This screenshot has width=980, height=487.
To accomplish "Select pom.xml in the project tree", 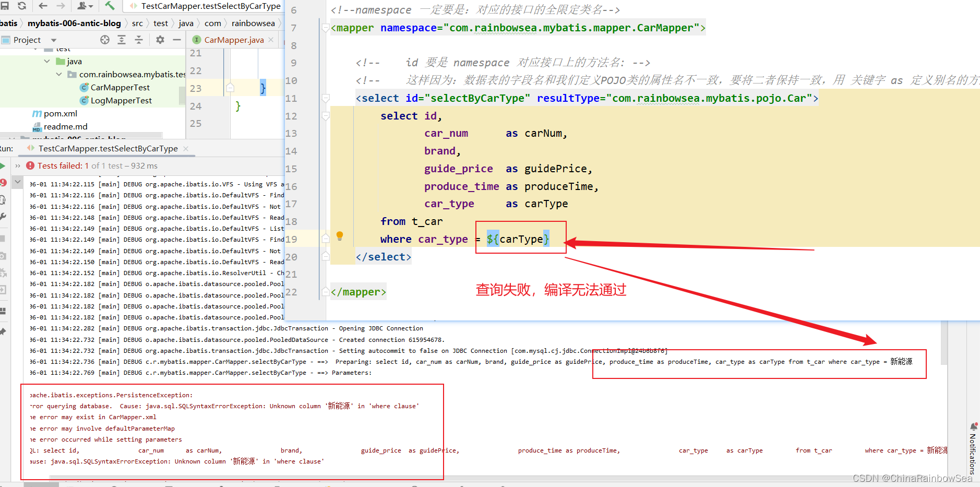I will 60,113.
